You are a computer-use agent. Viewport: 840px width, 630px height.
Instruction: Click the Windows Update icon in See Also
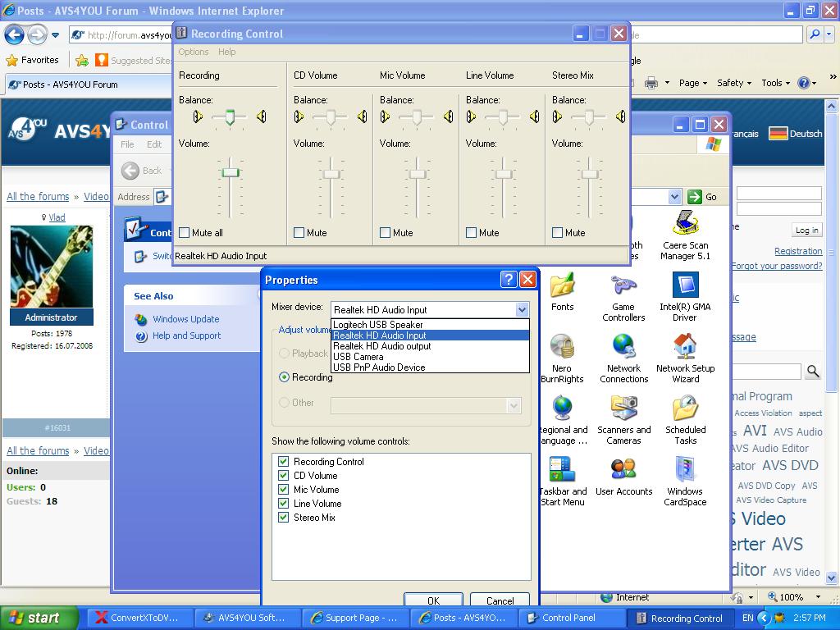pyautogui.click(x=141, y=319)
